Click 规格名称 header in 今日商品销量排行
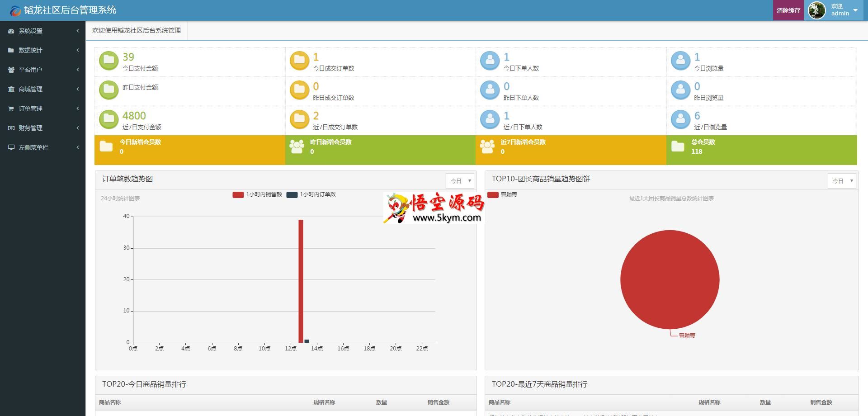This screenshot has height=416, width=868. (x=324, y=402)
